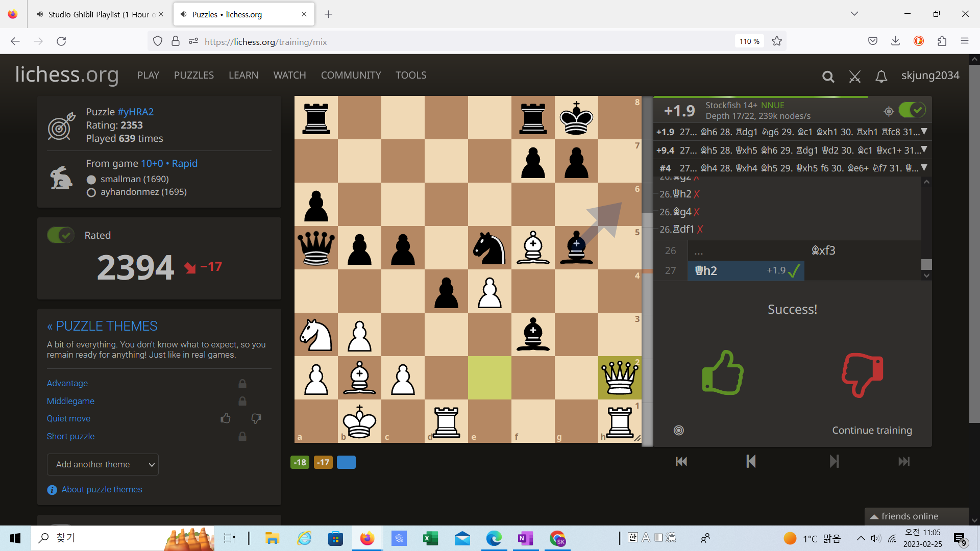Viewport: 980px width, 551px height.
Task: Open the LEARN menu
Action: (243, 75)
